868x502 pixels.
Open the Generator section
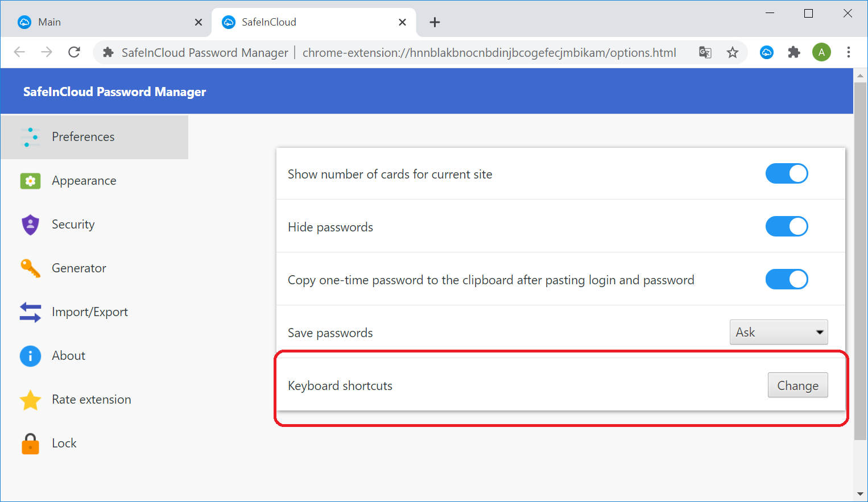coord(94,268)
